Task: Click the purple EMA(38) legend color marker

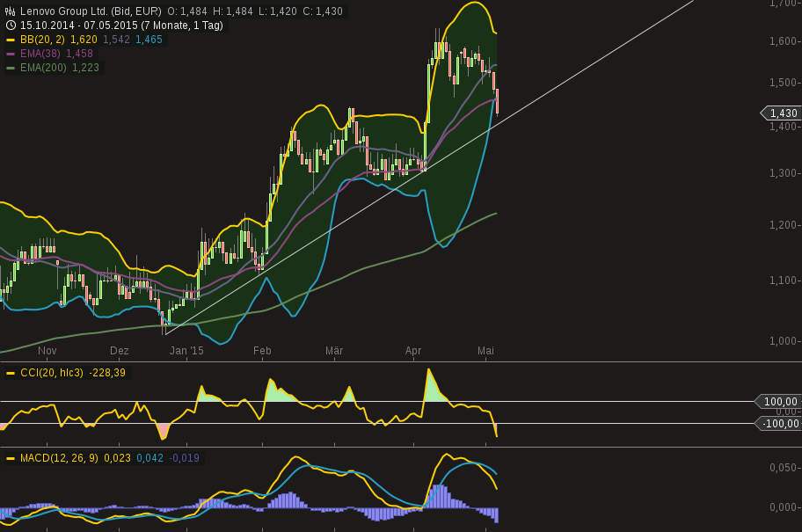Action: 11,54
